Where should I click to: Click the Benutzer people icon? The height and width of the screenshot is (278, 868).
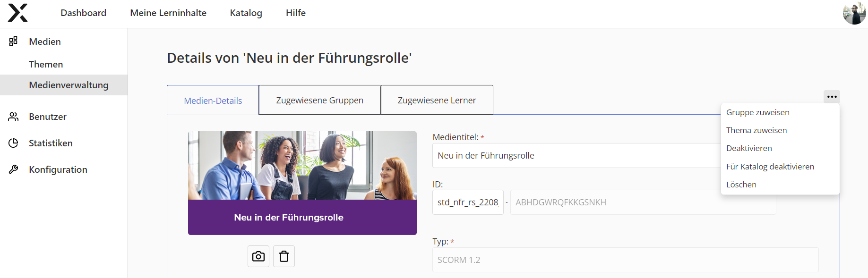pyautogui.click(x=13, y=117)
